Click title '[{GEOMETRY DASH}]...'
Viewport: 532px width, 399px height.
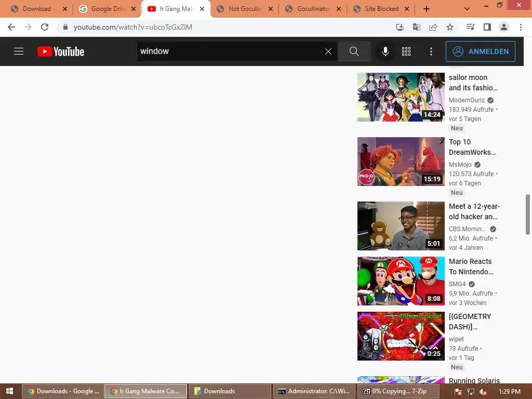pos(470,321)
